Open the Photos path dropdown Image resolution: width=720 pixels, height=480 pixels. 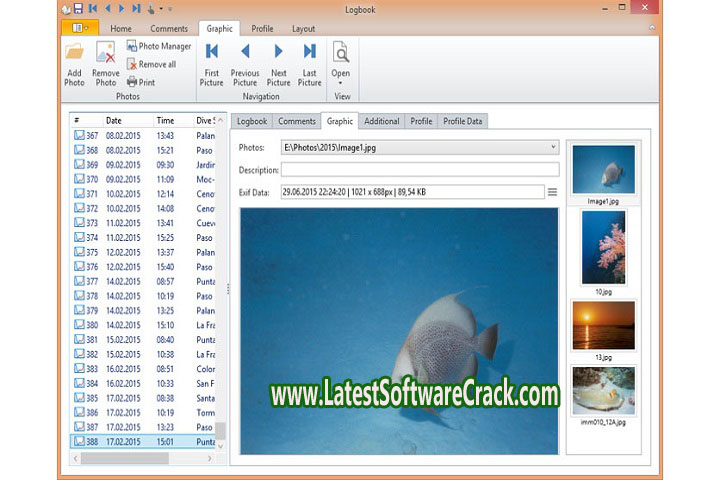pyautogui.click(x=553, y=148)
